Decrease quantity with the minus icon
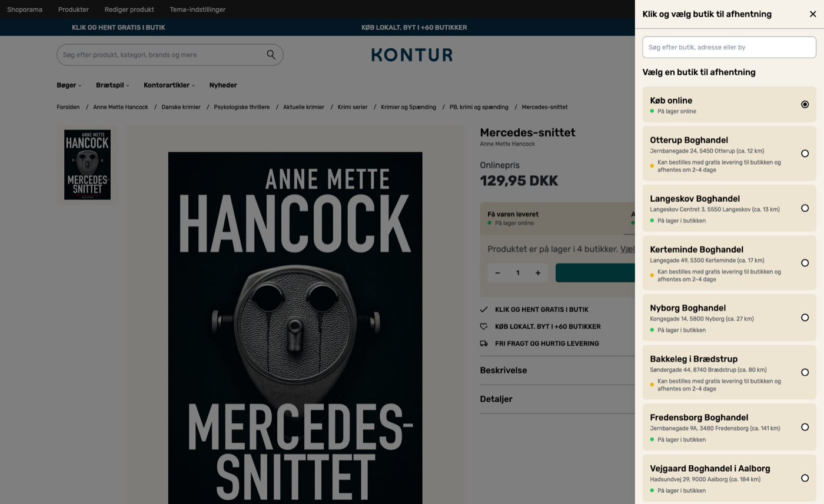The width and height of the screenshot is (824, 504). [x=497, y=272]
